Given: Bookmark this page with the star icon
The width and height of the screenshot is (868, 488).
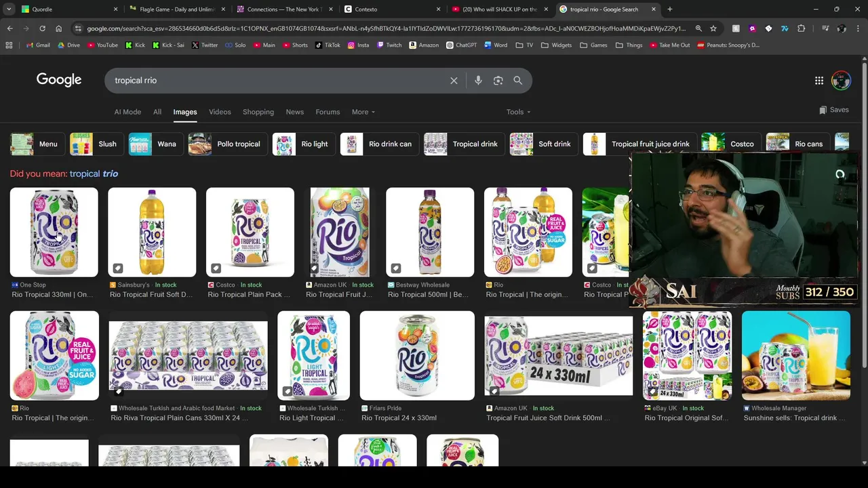Looking at the screenshot, I should [x=713, y=28].
